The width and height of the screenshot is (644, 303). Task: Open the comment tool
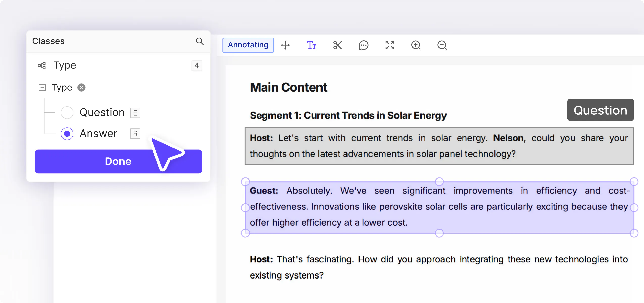coord(363,45)
